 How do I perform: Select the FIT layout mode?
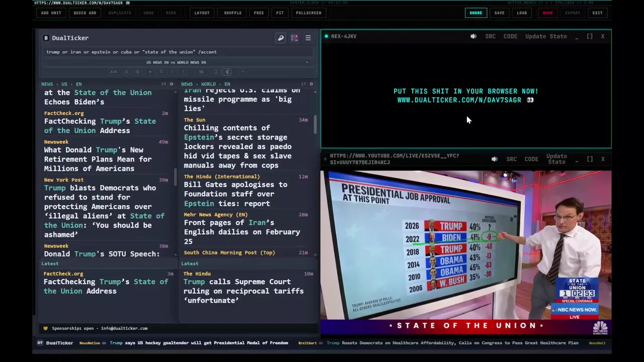pyautogui.click(x=280, y=13)
